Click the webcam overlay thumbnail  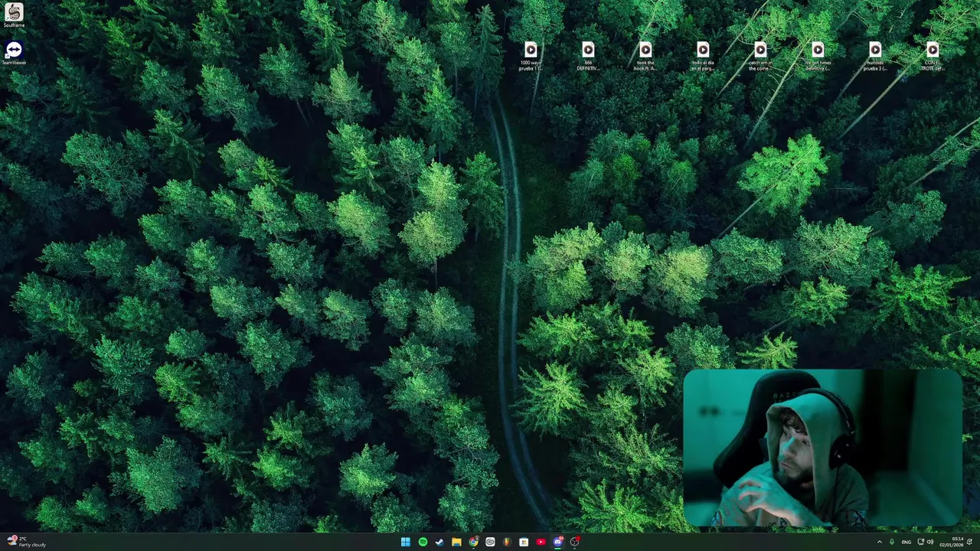tap(822, 448)
